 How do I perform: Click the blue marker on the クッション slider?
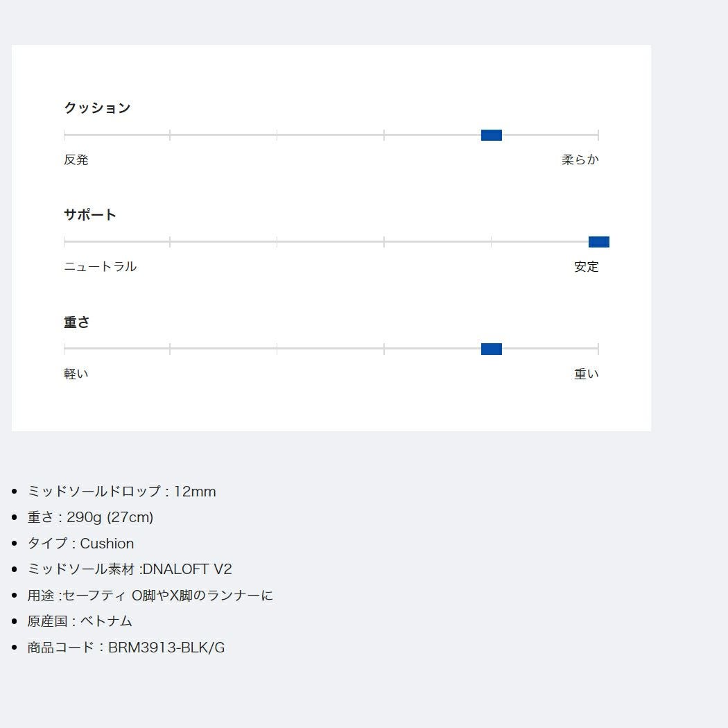point(491,135)
